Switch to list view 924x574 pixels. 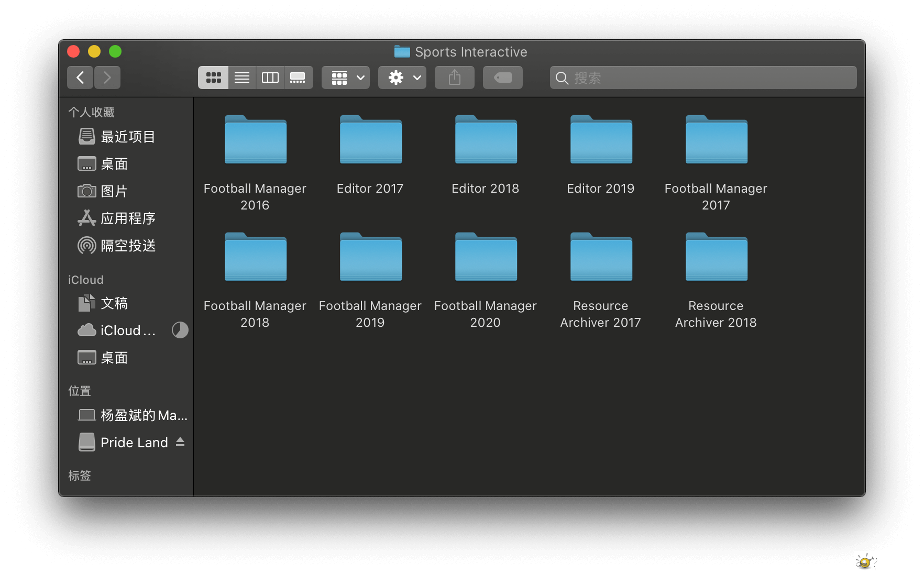point(242,78)
